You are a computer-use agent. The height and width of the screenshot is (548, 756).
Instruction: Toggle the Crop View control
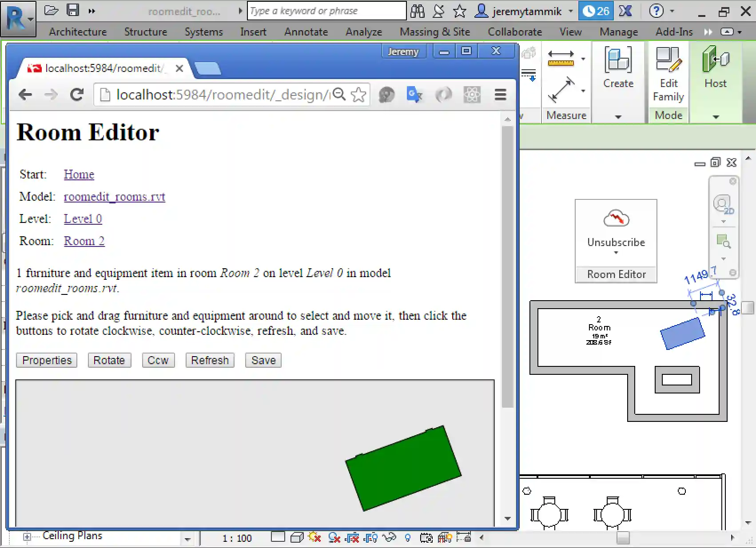(x=352, y=538)
